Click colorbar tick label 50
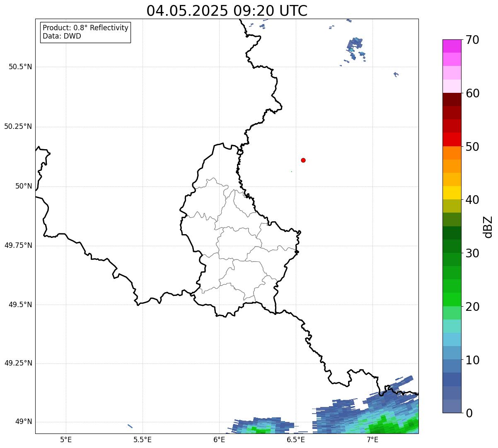This screenshot has height=448, width=498. click(472, 147)
